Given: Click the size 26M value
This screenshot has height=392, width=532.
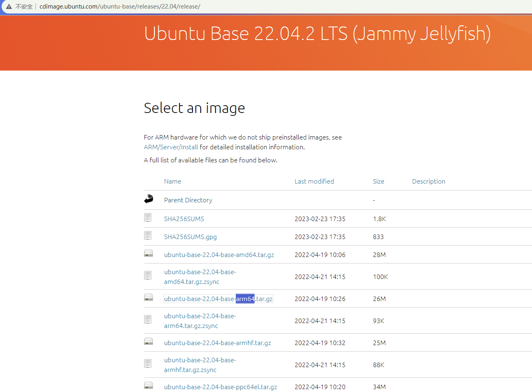Looking at the screenshot, I should tap(379, 299).
